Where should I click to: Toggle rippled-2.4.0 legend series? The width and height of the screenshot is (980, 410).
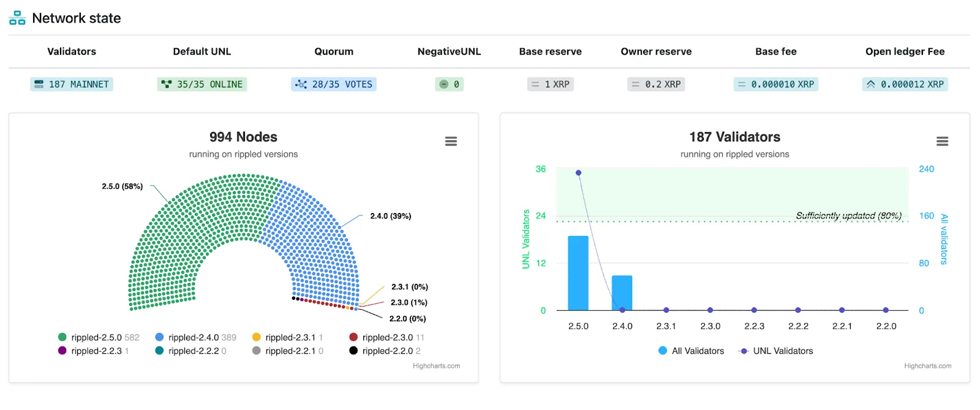point(196,337)
